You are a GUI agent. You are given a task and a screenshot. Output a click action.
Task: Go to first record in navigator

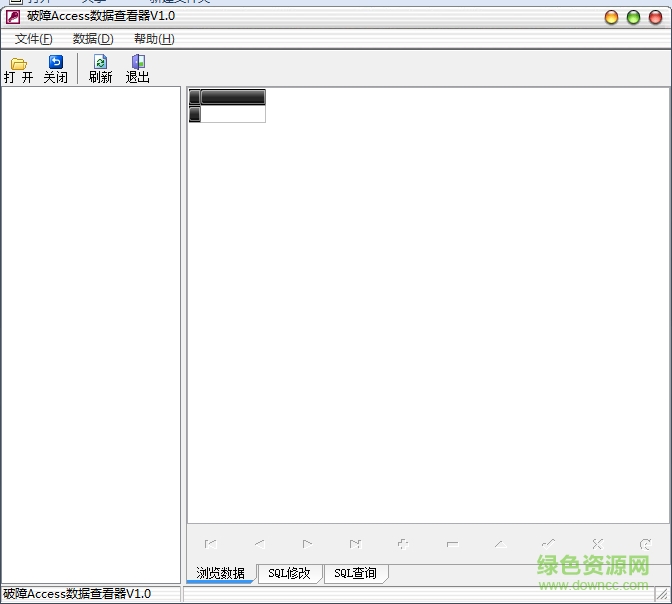pos(211,544)
